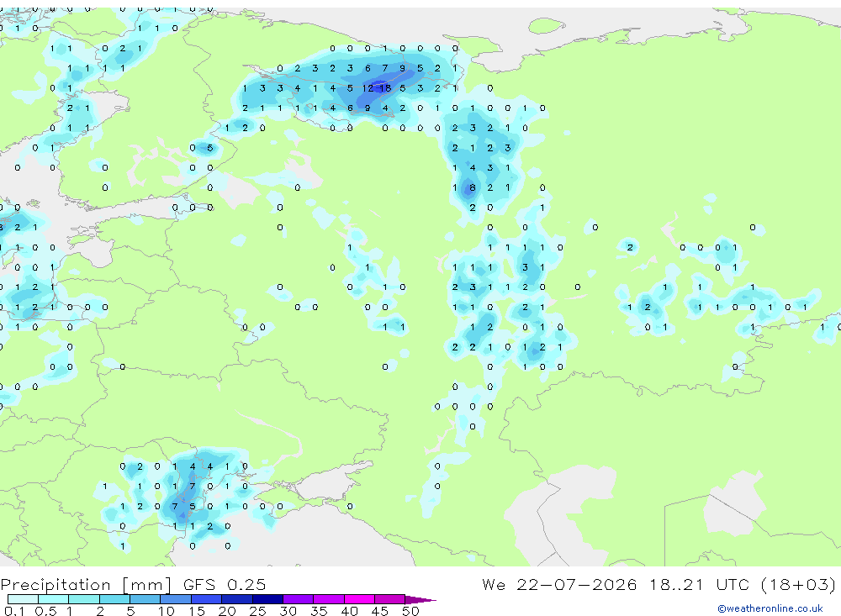
Task: Select the legend scale label 0.1
Action: 14,611
